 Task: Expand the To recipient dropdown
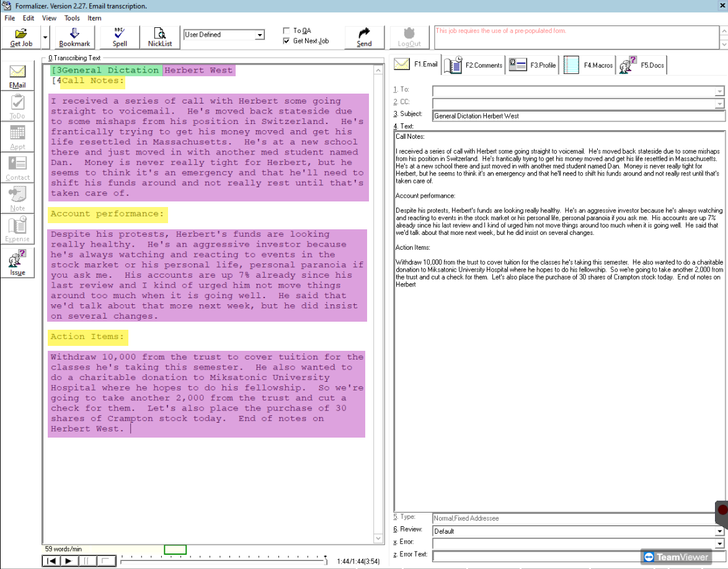coord(719,90)
